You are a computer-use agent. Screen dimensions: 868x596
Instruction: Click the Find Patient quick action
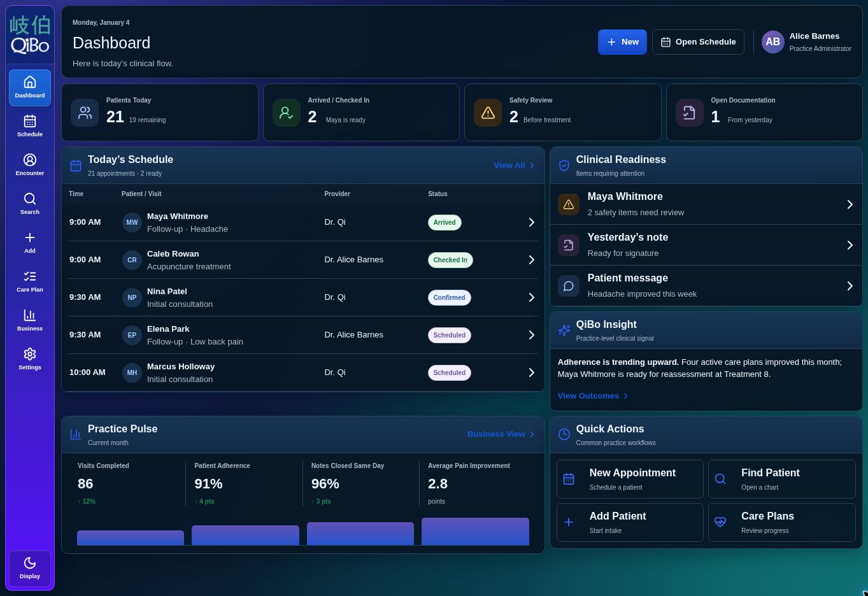(x=782, y=479)
